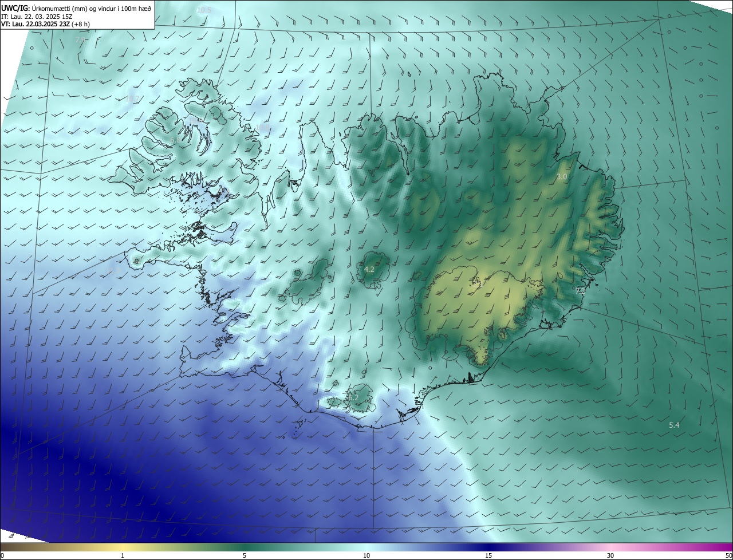Click the 10 tick label on color scale
The width and height of the screenshot is (733, 560).
pos(366,555)
